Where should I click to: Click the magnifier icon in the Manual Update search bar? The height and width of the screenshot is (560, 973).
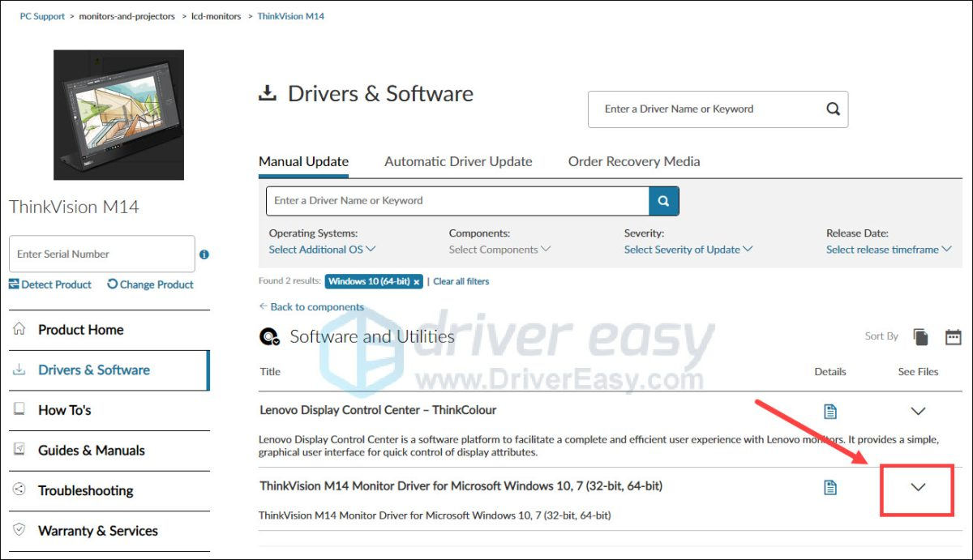(663, 200)
